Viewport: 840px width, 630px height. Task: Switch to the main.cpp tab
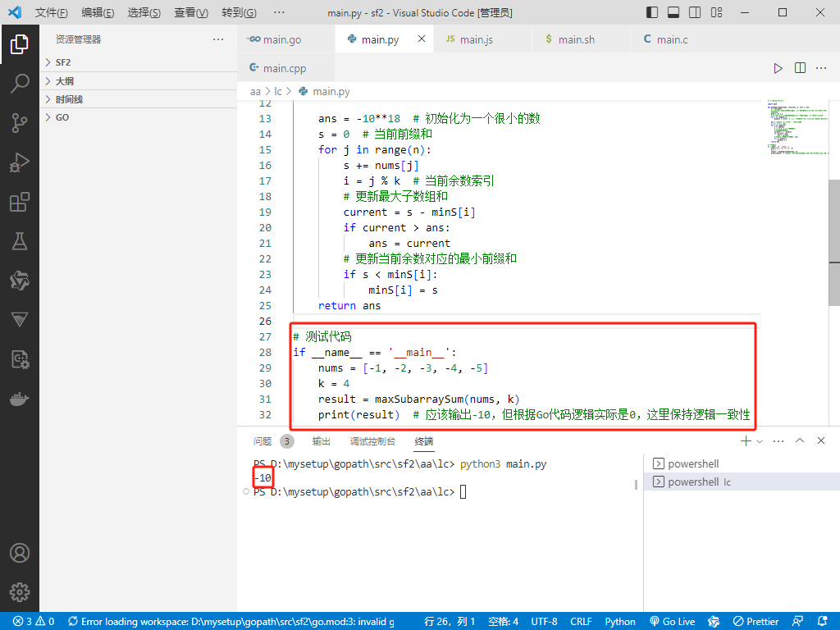tap(286, 68)
